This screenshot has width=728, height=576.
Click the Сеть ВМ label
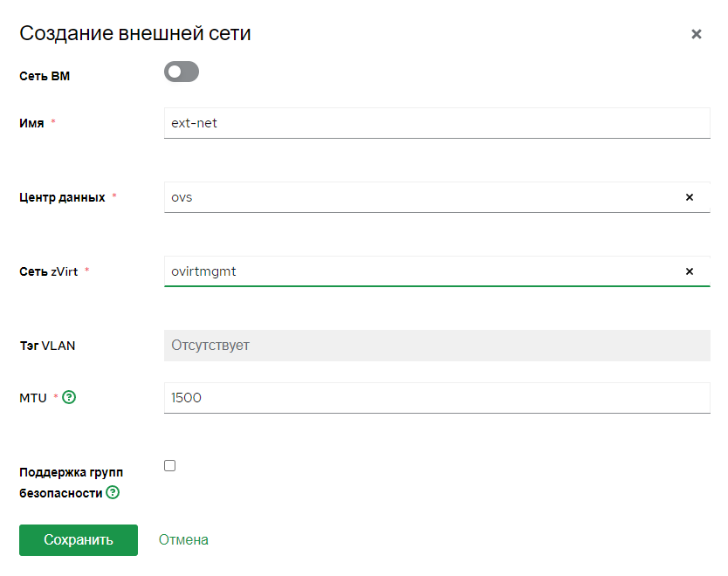click(45, 76)
